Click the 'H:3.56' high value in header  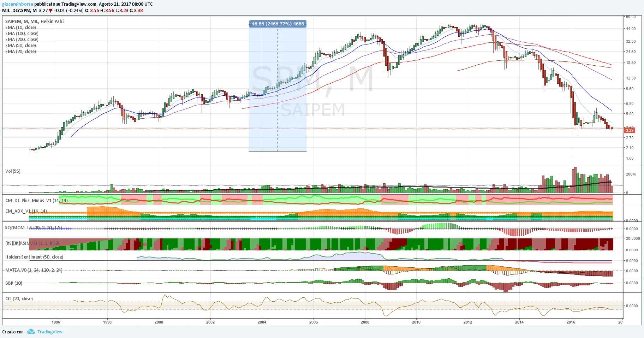pos(107,11)
